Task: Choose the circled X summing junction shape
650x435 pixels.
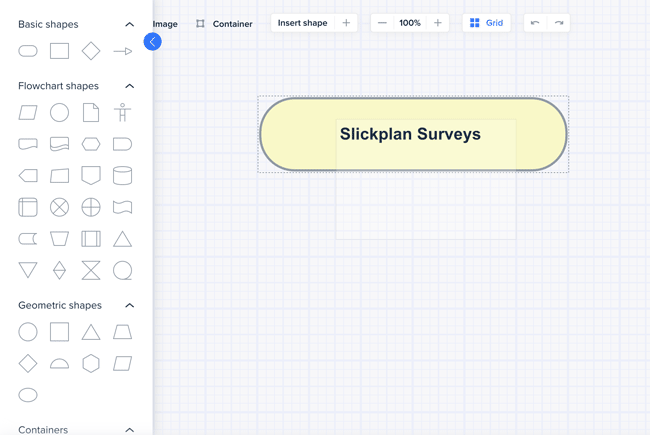Action: (x=60, y=207)
